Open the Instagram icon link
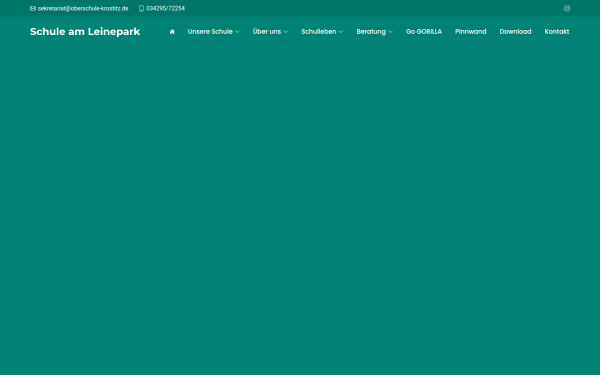 pyautogui.click(x=567, y=8)
